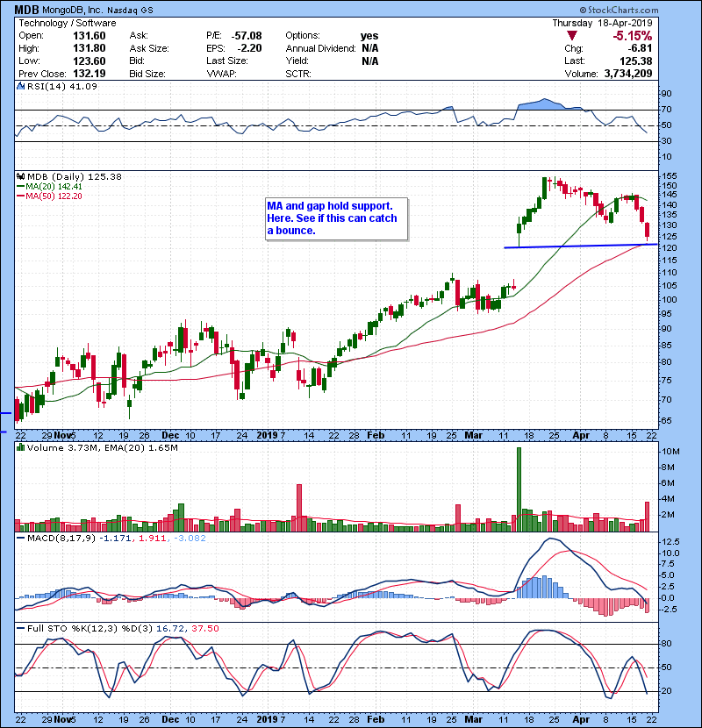Click the candlestick icon beside MDB (Daily)

click(20, 176)
